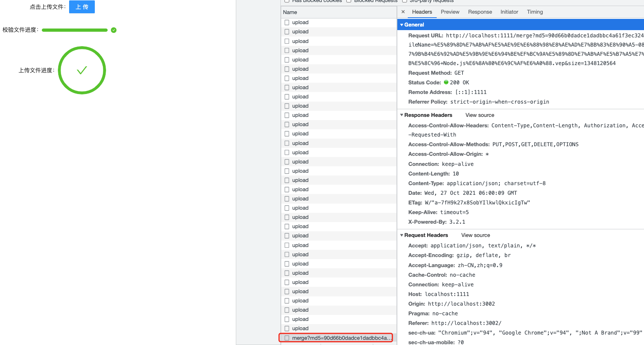Open the Response tab

[x=480, y=12]
